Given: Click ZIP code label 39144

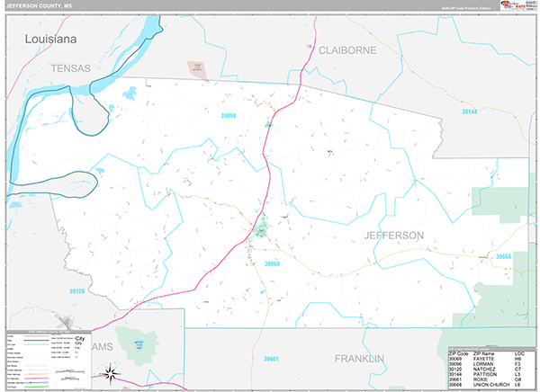Looking at the screenshot, I should [470, 111].
